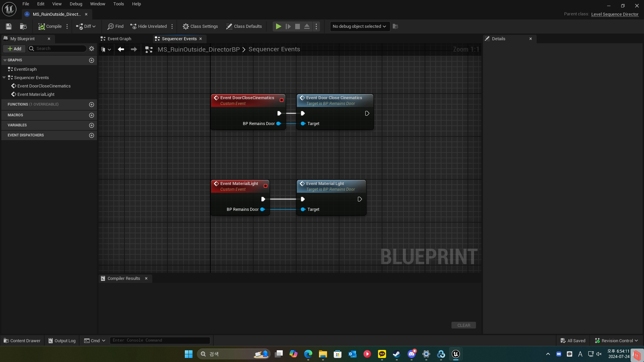Start Play in editor

pos(278,26)
